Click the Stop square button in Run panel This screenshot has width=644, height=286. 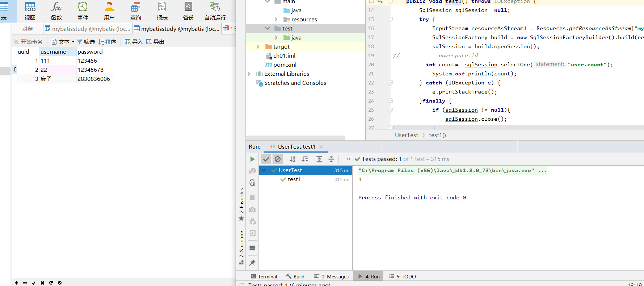252,198
